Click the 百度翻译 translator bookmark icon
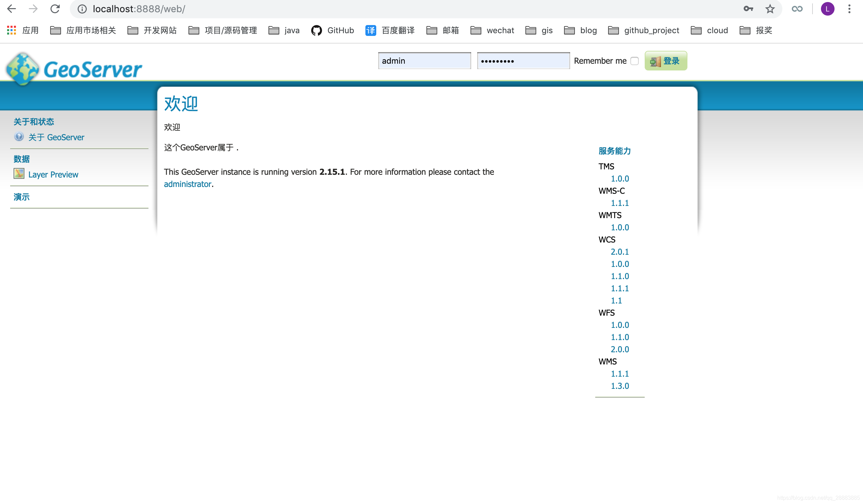863x504 pixels. click(x=370, y=30)
